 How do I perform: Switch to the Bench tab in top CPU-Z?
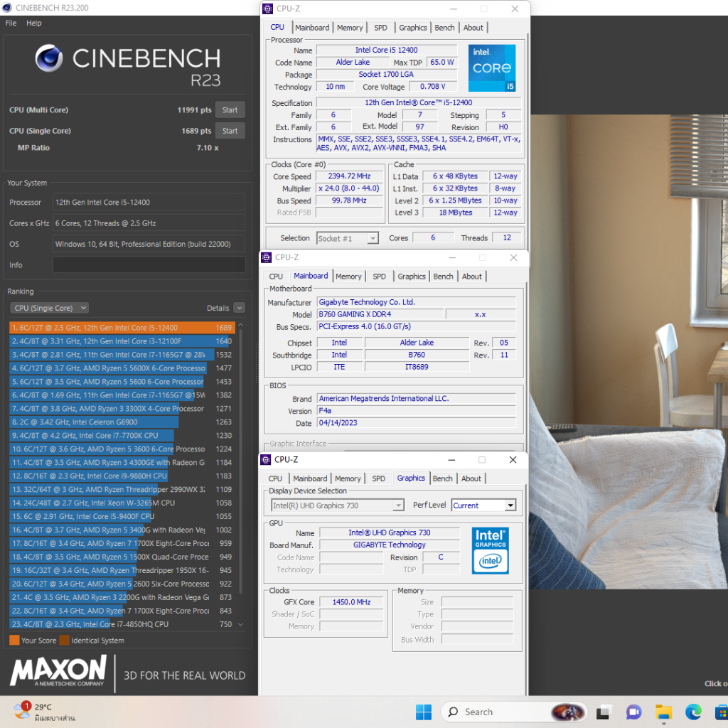point(444,28)
